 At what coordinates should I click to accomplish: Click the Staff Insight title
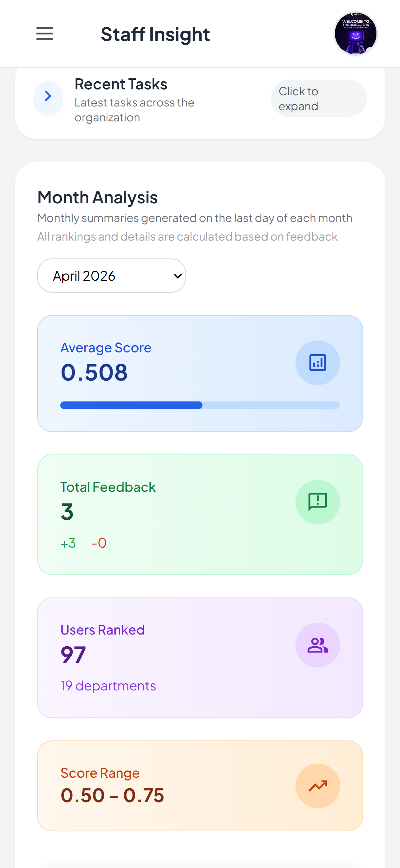pyautogui.click(x=155, y=34)
